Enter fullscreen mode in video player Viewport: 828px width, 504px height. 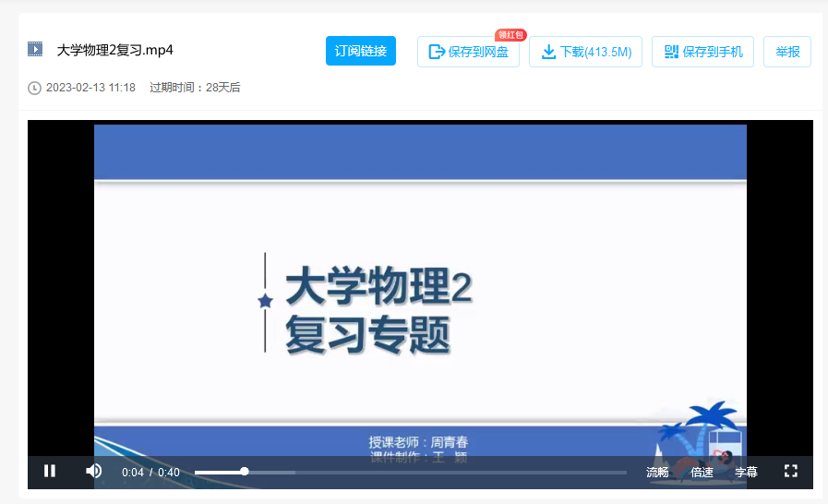pos(790,471)
